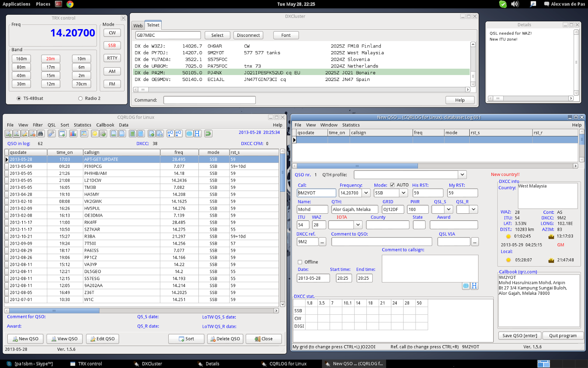This screenshot has width=588, height=368.
Task: Expand the QSL_S dropdown
Action: tap(448, 209)
